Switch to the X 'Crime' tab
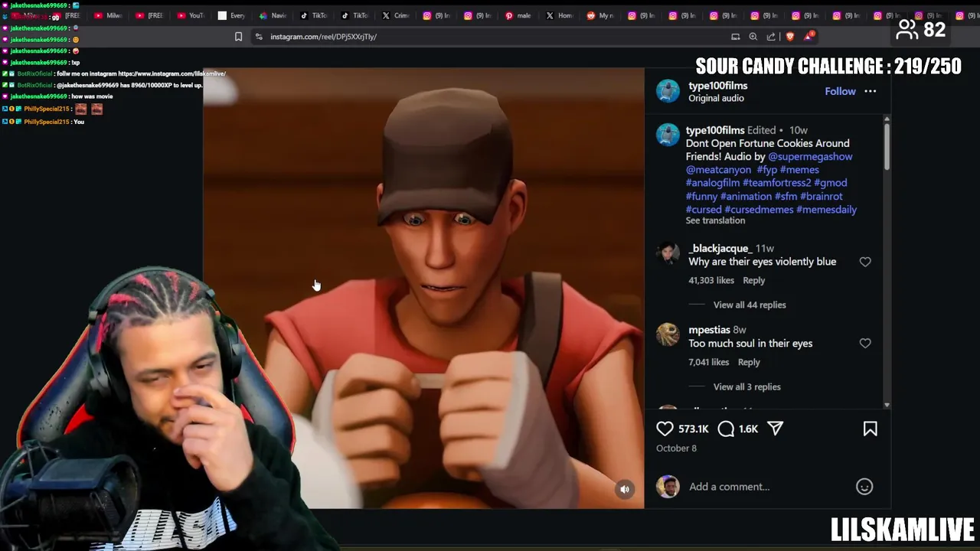The width and height of the screenshot is (980, 551). pyautogui.click(x=396, y=15)
